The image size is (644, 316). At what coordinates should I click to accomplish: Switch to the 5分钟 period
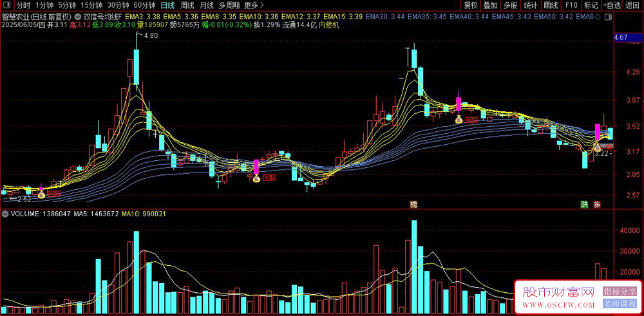coord(67,5)
